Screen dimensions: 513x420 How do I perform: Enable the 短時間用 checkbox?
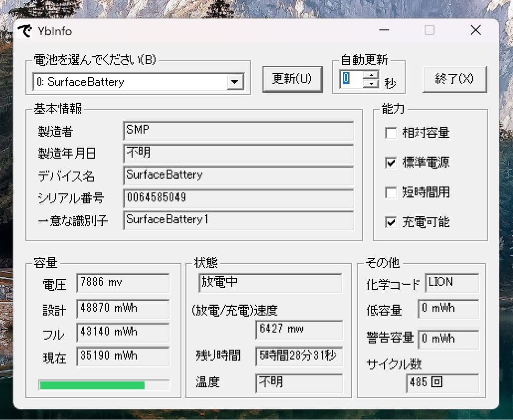coord(391,193)
